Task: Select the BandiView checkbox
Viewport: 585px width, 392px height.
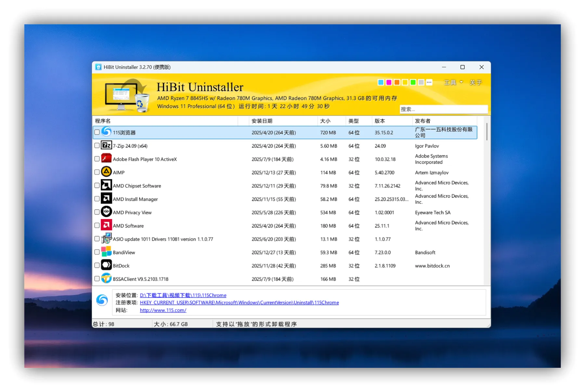Action: [97, 252]
